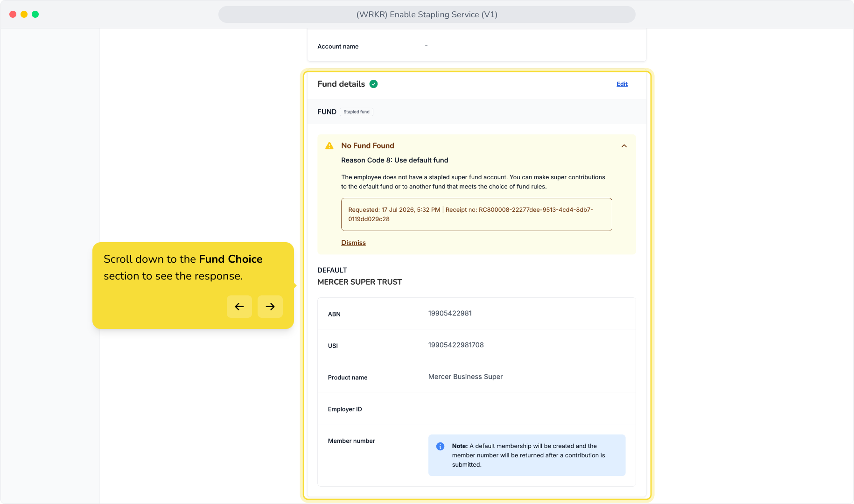Image resolution: width=854 pixels, height=504 pixels.
Task: Go to previous step with left arrow
Action: click(239, 307)
